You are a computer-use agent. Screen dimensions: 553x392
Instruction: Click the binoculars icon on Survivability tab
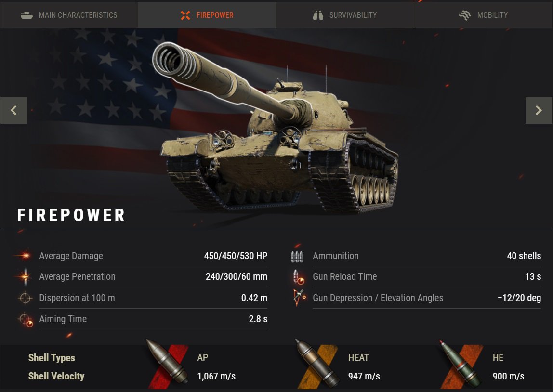(318, 15)
